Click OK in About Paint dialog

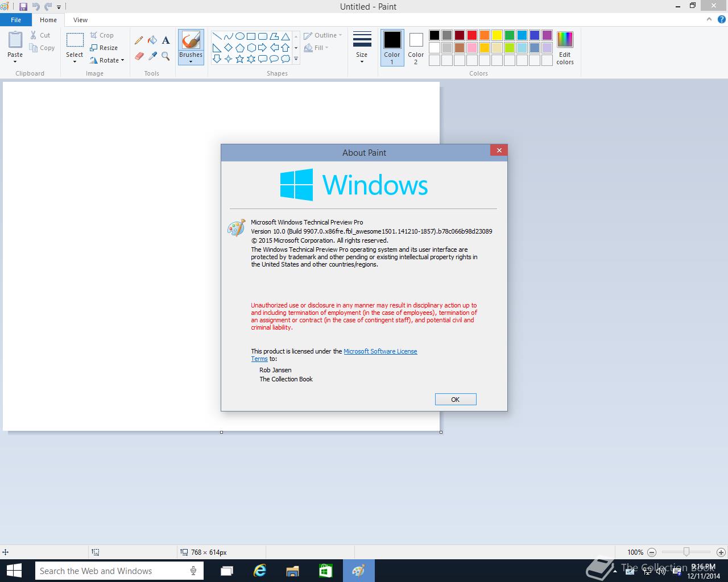pyautogui.click(x=456, y=400)
